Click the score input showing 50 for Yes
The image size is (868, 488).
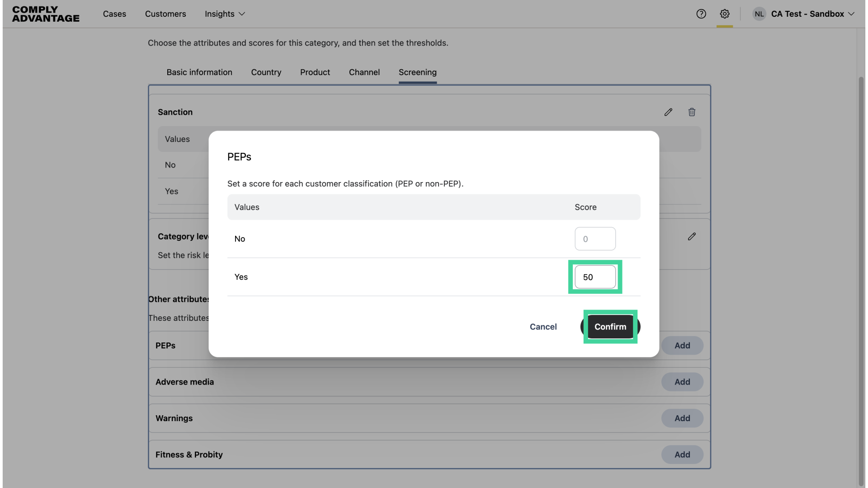(x=595, y=277)
